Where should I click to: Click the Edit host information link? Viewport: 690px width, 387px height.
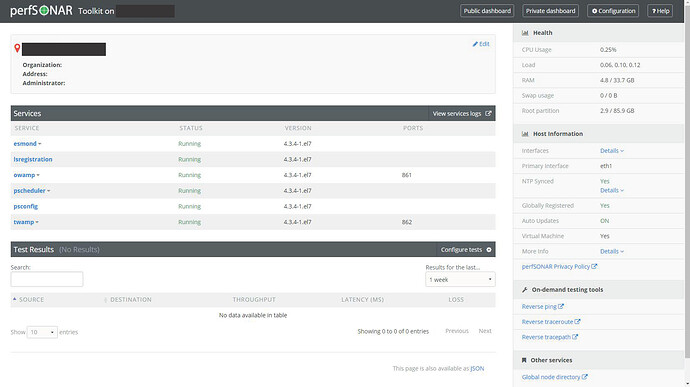481,44
